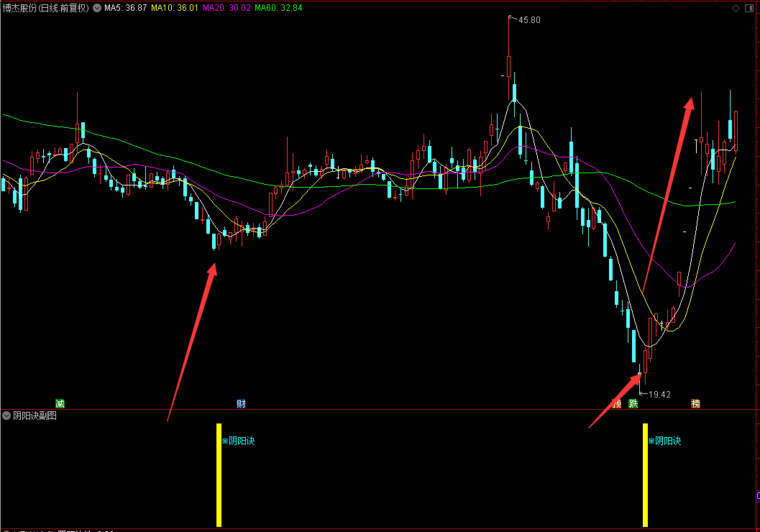Click the MA5: 36.87 indicator value
The width and height of the screenshot is (760, 532).
(x=126, y=8)
